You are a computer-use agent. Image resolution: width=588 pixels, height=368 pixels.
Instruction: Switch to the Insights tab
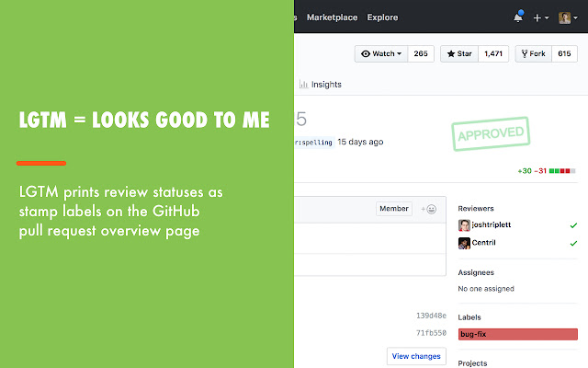click(321, 85)
